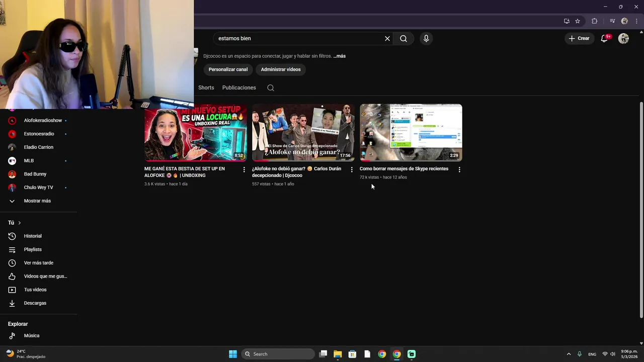
Task: Click Windows taskbar Search box
Action: click(278, 354)
